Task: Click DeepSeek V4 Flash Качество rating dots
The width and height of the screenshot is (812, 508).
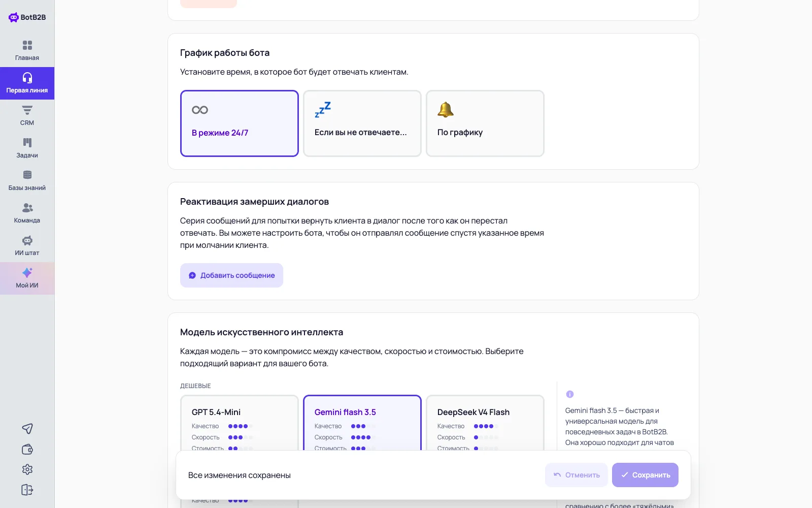Action: (486, 426)
